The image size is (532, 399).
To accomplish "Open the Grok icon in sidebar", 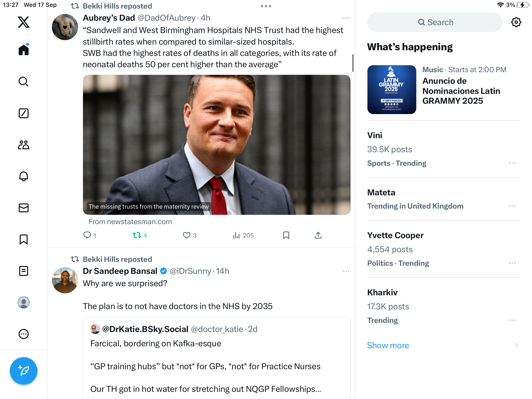I will tap(24, 113).
